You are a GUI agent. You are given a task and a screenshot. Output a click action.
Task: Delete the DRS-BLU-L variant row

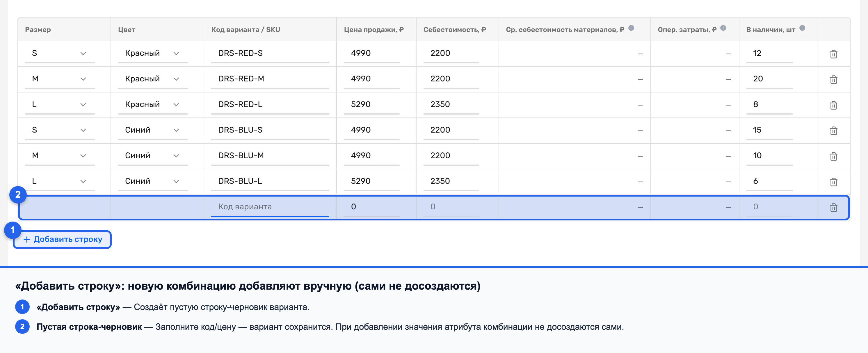click(833, 182)
